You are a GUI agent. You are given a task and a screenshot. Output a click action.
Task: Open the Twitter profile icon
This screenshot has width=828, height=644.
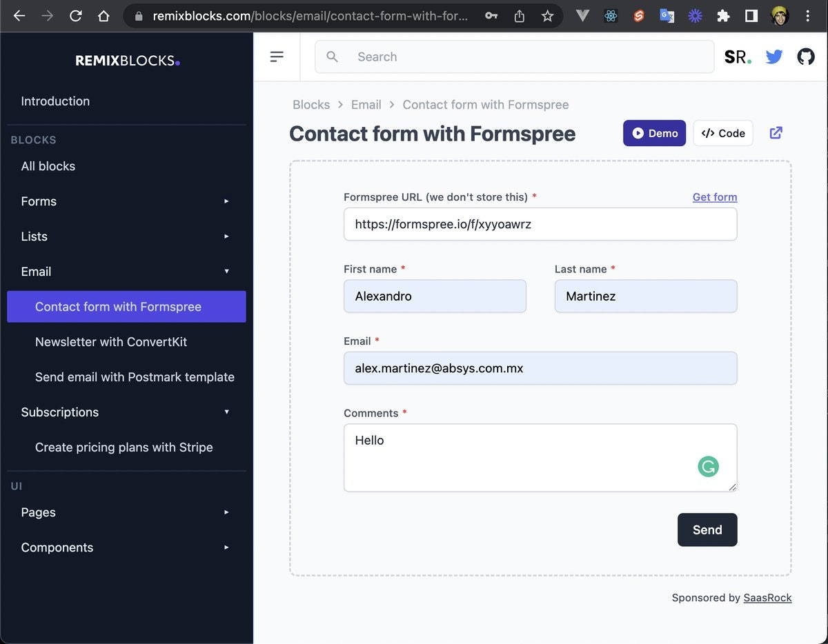point(774,57)
